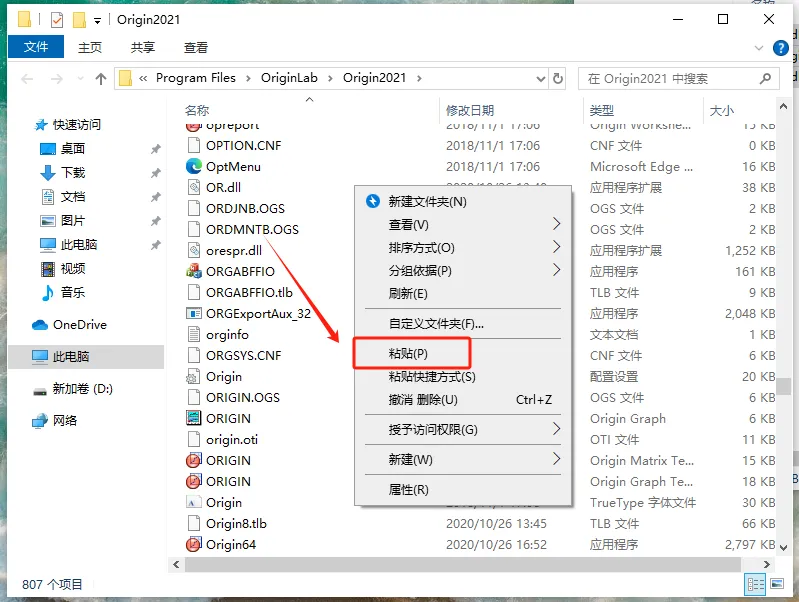Click the ORIGIN Graph Template file icon
The height and width of the screenshot is (602, 799).
[x=194, y=481]
